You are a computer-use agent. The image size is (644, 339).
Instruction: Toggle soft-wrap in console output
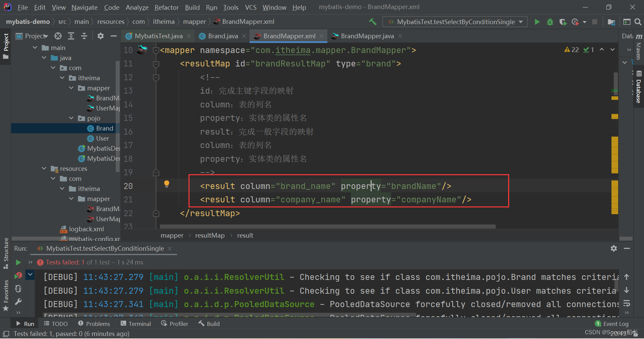(627, 303)
